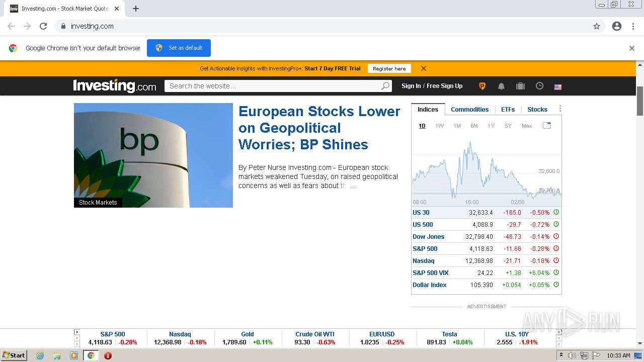Show hidden system tray icons
This screenshot has width=644, height=362.
[x=561, y=355]
